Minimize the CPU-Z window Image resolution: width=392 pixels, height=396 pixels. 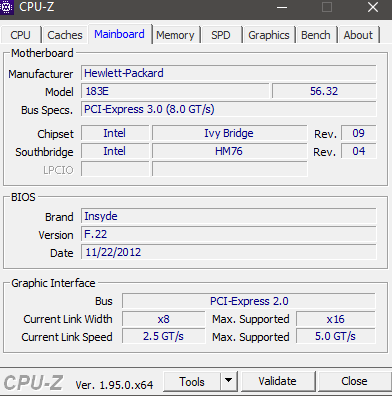pyautogui.click(x=282, y=7)
